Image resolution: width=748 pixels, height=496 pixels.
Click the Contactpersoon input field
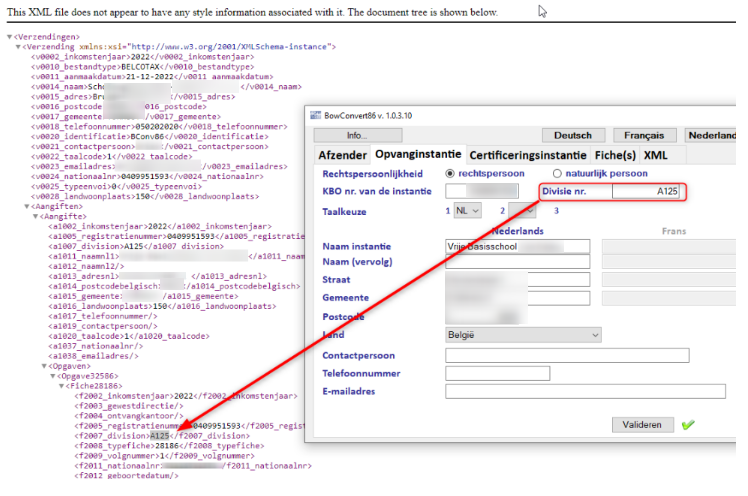567,355
